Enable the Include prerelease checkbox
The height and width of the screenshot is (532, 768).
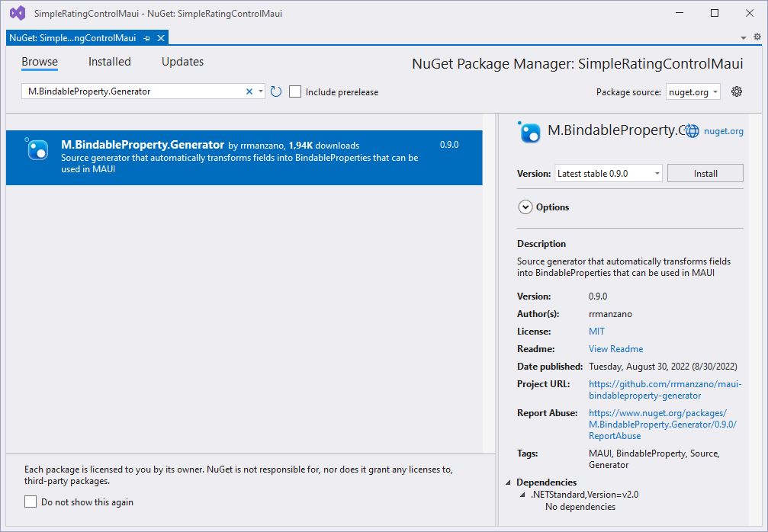(296, 91)
